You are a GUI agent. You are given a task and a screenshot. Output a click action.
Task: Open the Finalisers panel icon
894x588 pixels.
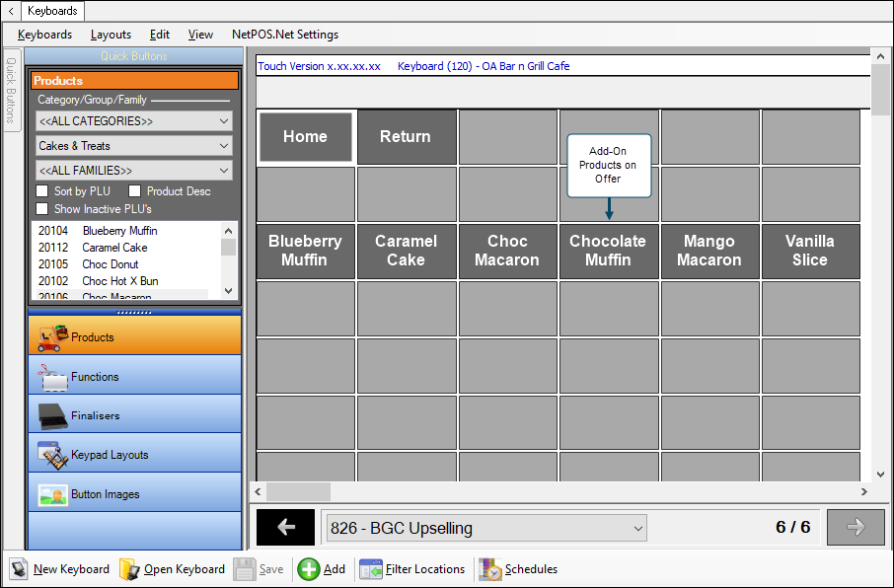pyautogui.click(x=52, y=415)
